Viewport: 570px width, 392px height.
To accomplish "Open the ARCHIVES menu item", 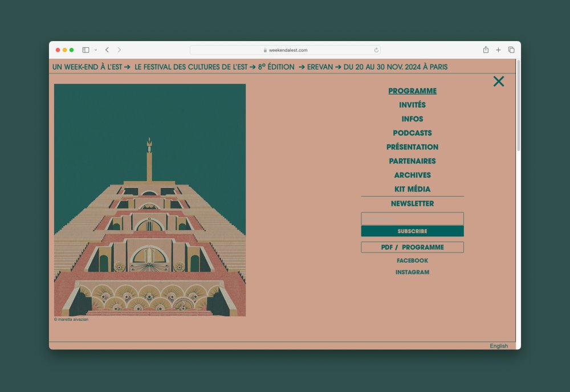I will 412,175.
